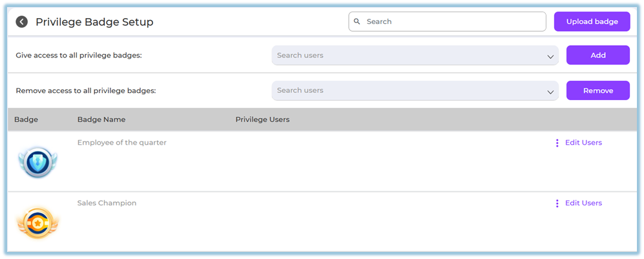
Task: Click the back arrow beside Privilege Badge Setup
Action: coord(22,22)
